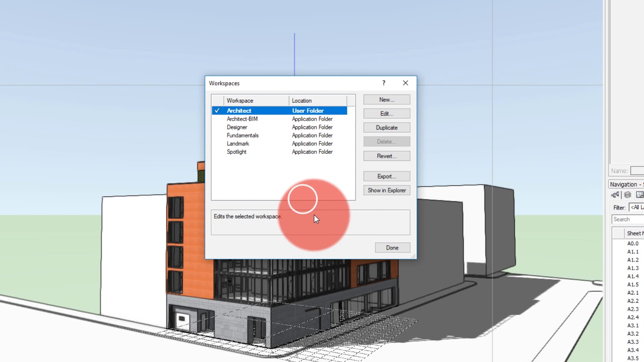Click the Sheet Number column header

pos(634,233)
